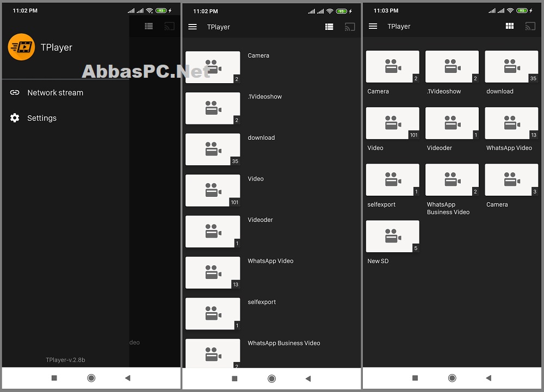
Task: Tap Android home button on middle screen
Action: [271, 378]
